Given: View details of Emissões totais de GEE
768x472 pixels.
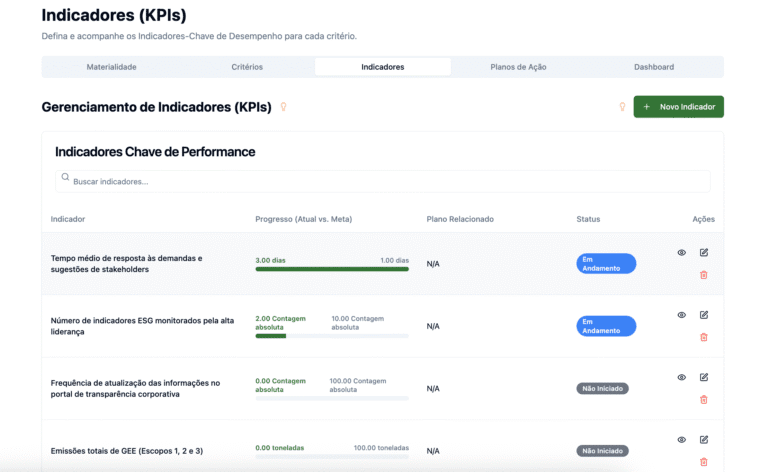Looking at the screenshot, I should [x=682, y=439].
